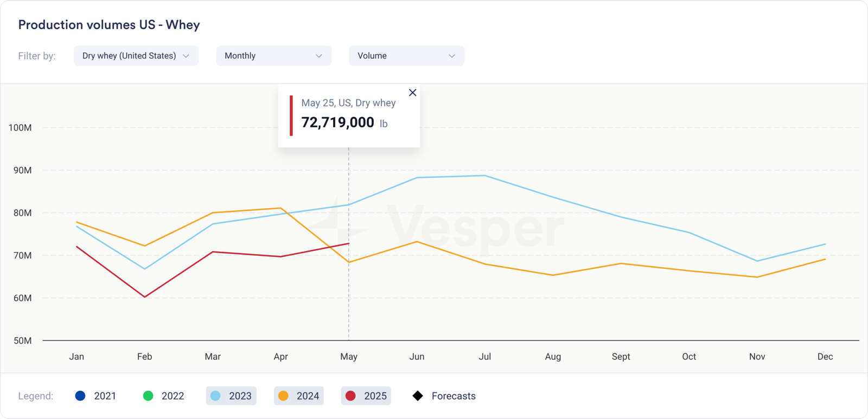Close the May 25 tooltip popup

point(412,93)
